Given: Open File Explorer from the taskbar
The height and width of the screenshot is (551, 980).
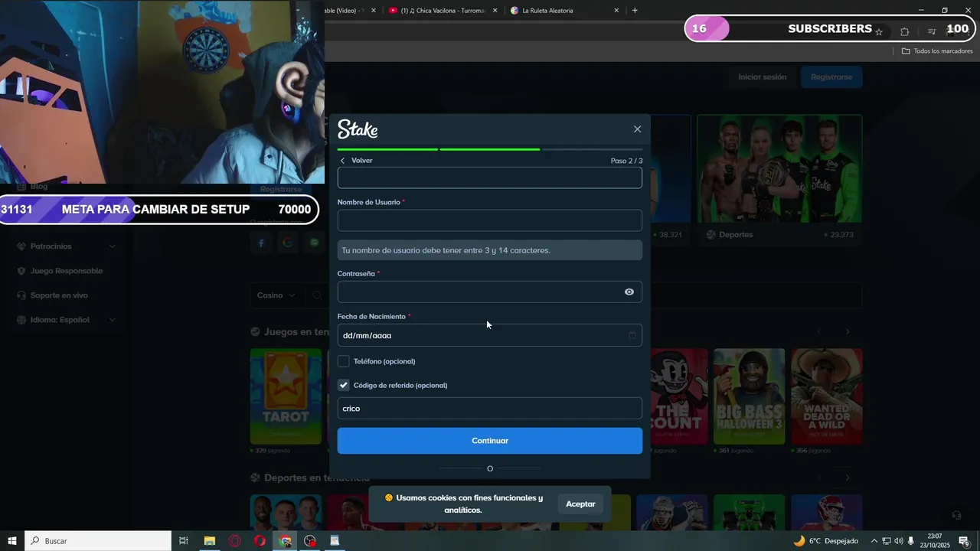Looking at the screenshot, I should (x=209, y=541).
